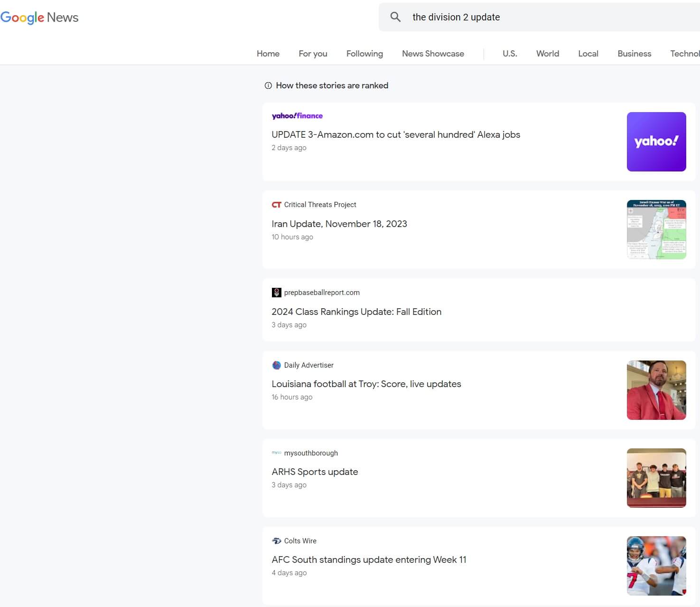Read the Iran Update November 18 article
Image resolution: width=700 pixels, height=607 pixels.
point(339,224)
